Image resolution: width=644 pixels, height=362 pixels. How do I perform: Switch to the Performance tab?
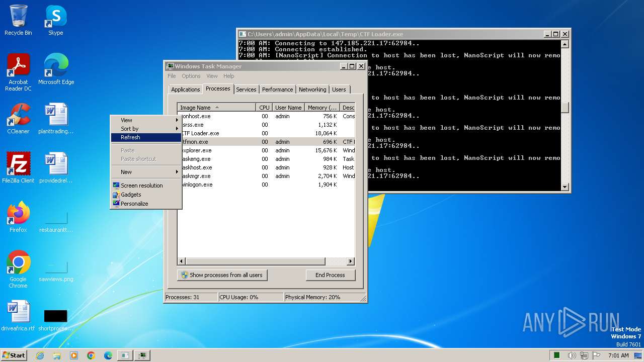point(277,89)
